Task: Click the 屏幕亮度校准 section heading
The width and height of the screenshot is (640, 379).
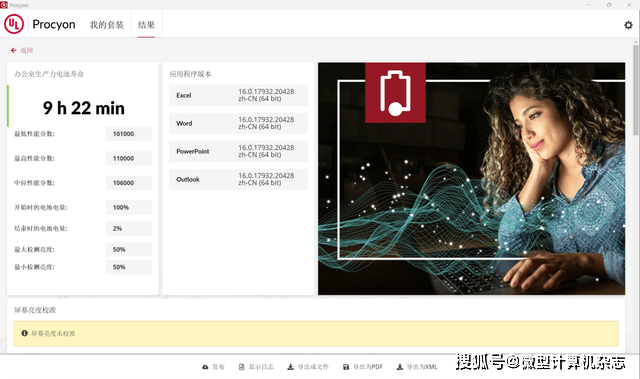Action: [x=35, y=310]
